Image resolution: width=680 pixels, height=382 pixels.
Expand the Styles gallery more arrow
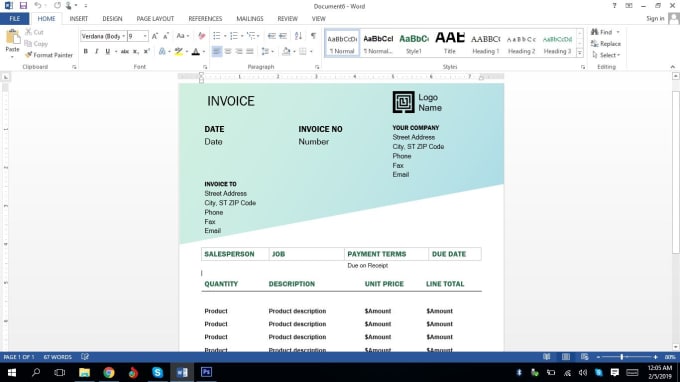579,53
